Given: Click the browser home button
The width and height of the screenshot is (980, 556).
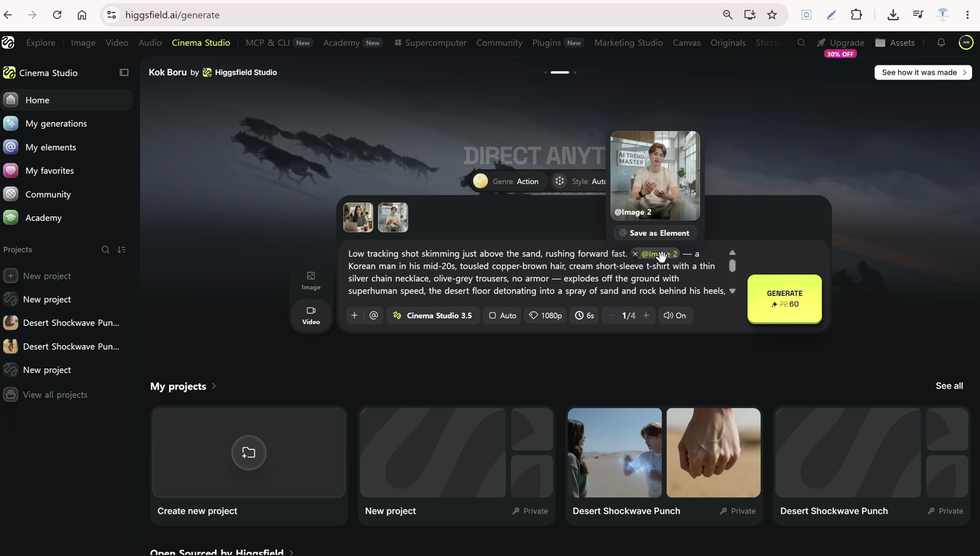Looking at the screenshot, I should pyautogui.click(x=81, y=15).
